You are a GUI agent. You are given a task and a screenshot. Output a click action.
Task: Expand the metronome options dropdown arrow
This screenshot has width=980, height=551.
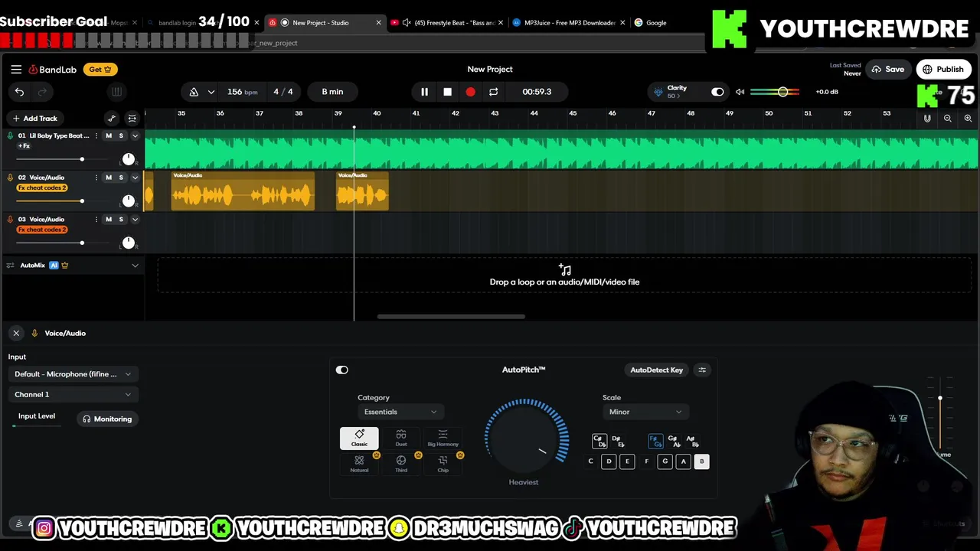[211, 92]
